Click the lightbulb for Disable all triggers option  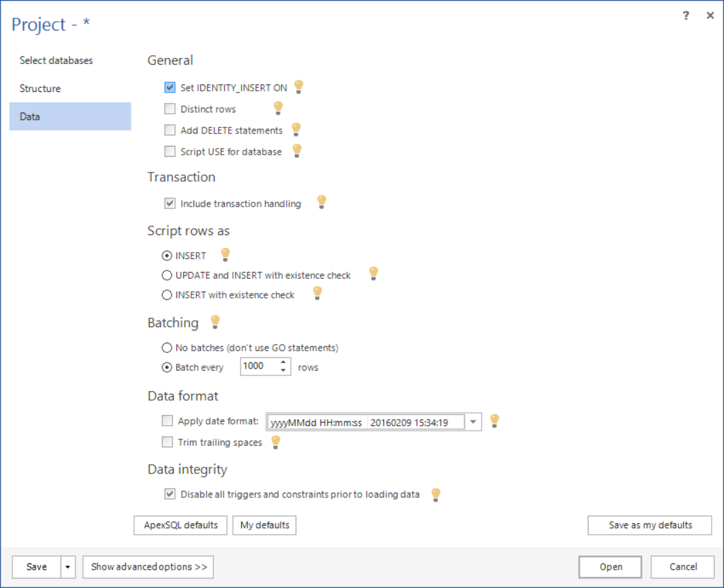pyautogui.click(x=436, y=495)
